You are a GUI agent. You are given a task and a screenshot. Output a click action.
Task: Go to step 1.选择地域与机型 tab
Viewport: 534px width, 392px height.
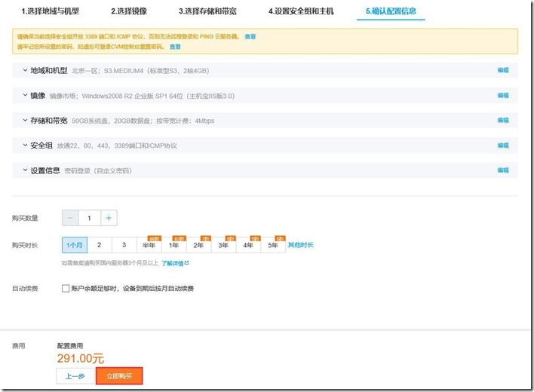point(50,12)
